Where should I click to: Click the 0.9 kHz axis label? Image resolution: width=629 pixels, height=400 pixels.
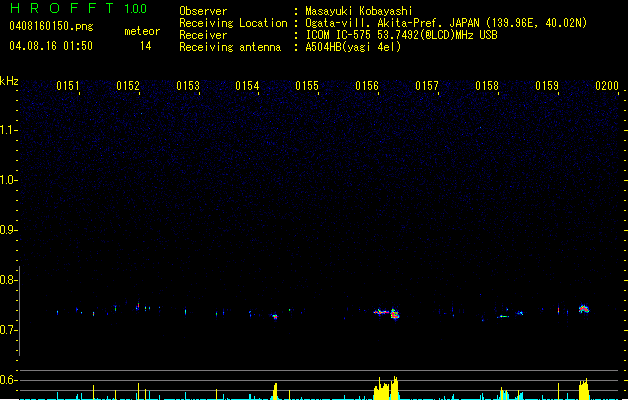pos(8,230)
